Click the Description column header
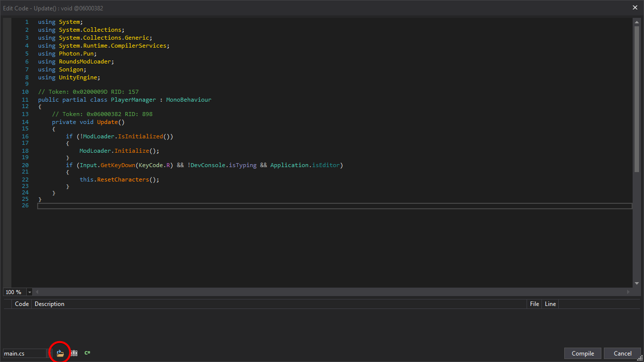644x362 pixels. coord(49,303)
